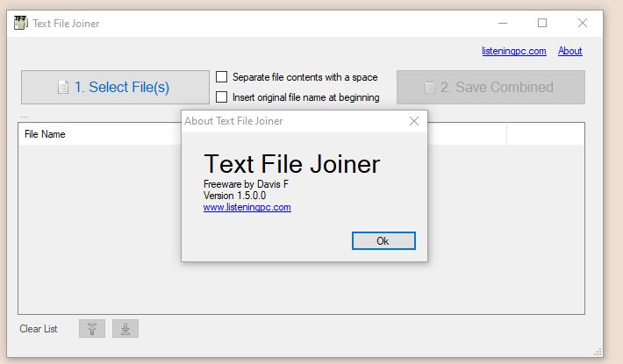Click the About link
The height and width of the screenshot is (364, 623).
pyautogui.click(x=569, y=51)
